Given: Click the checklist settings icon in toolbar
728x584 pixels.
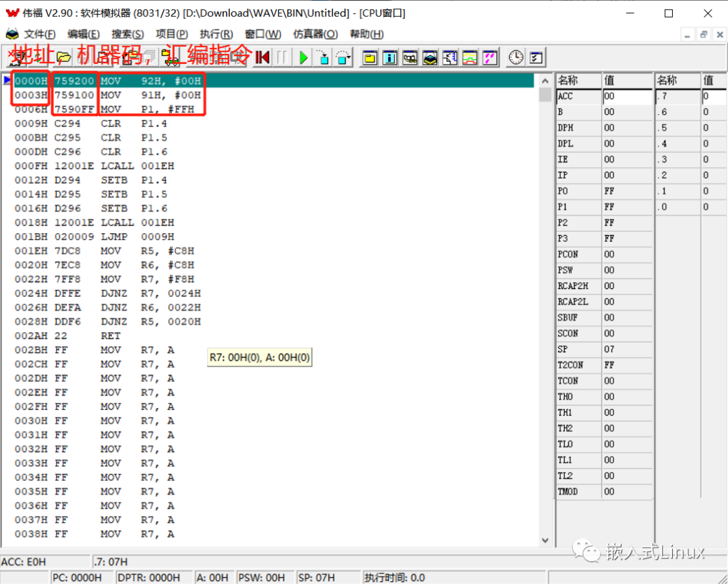Looking at the screenshot, I should pos(536,57).
